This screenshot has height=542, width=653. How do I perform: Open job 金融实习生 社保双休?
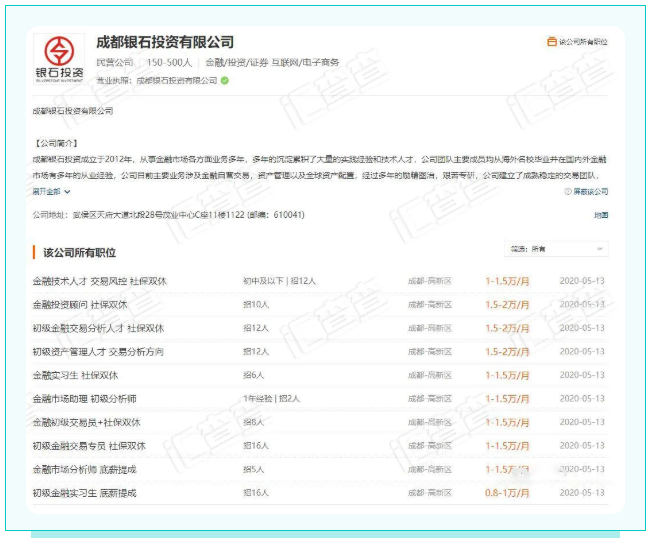pos(75,375)
